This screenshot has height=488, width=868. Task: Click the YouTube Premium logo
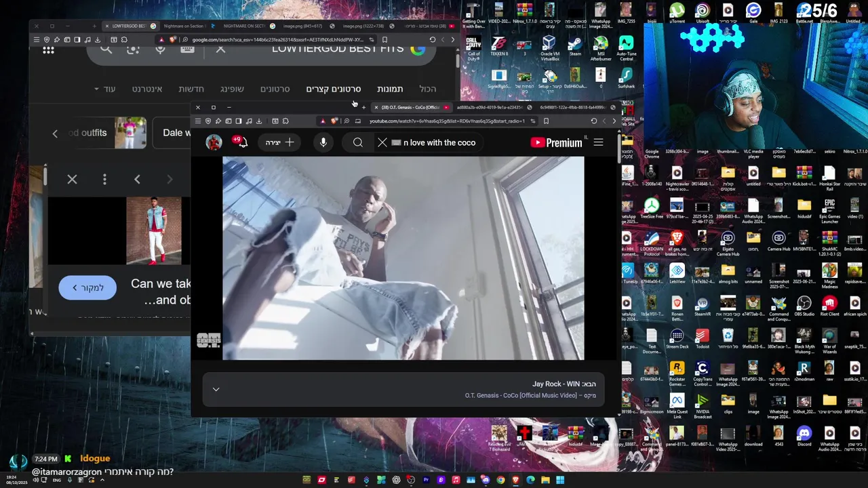[x=556, y=142]
